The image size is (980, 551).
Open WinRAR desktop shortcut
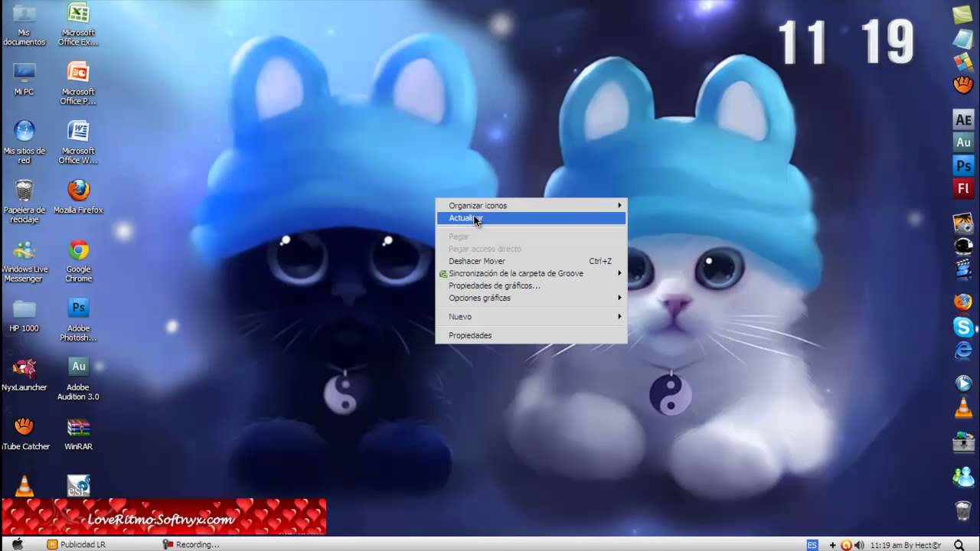[78, 434]
